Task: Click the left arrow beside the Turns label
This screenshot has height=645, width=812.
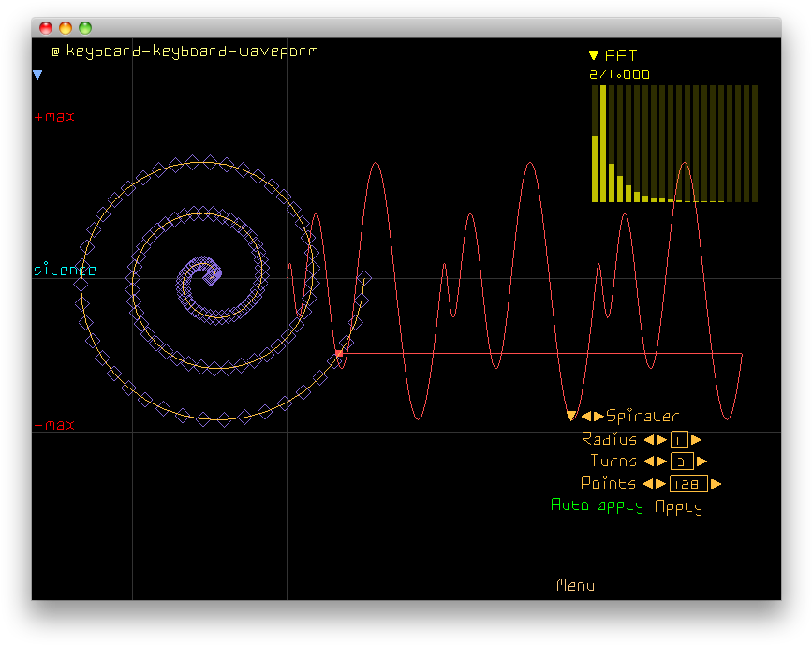Action: pos(649,461)
